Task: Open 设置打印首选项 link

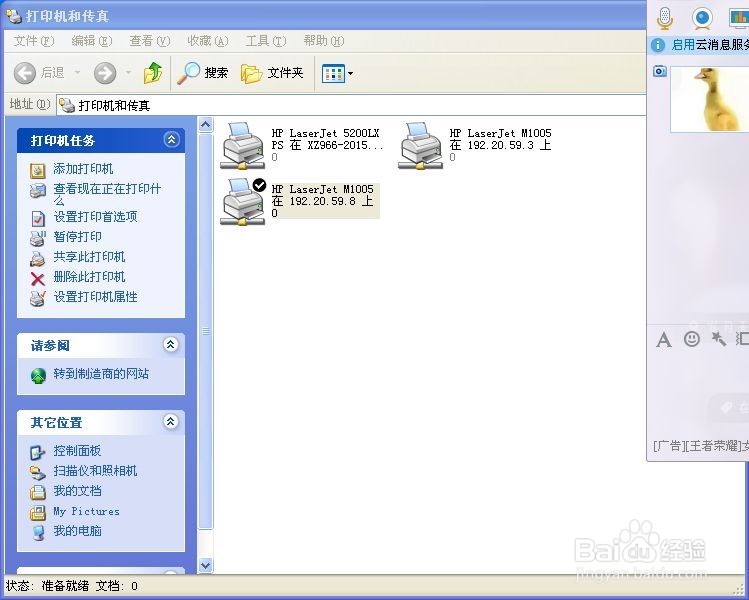Action: [x=96, y=217]
